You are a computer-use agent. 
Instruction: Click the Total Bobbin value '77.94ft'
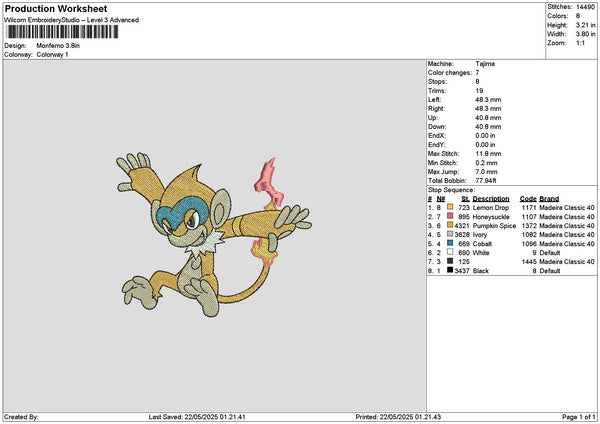(486, 181)
